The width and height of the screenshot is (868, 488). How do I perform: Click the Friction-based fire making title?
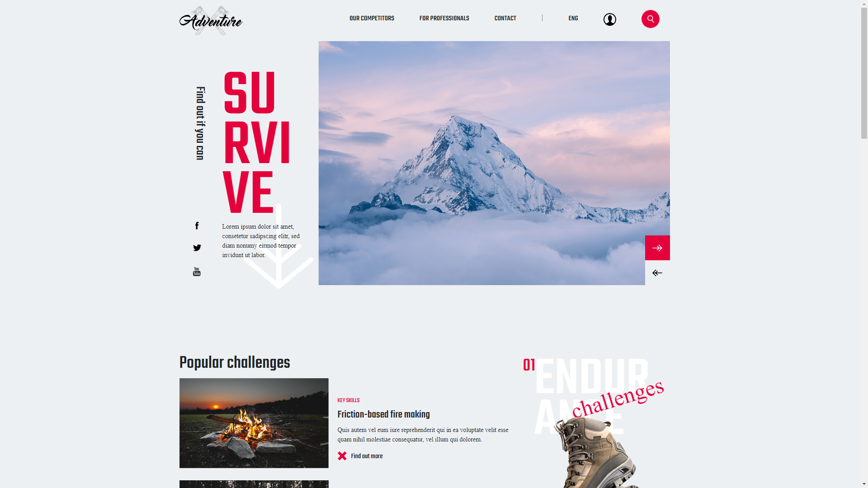tap(384, 414)
